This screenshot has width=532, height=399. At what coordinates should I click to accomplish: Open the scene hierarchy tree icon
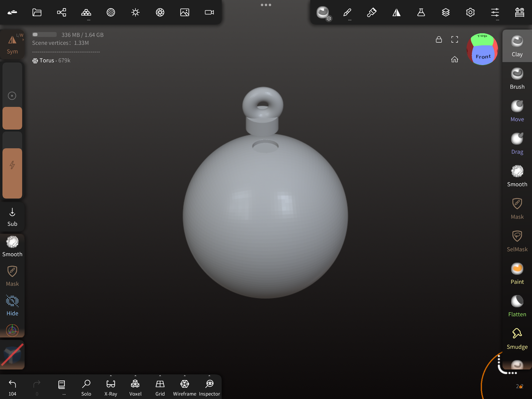tap(62, 12)
